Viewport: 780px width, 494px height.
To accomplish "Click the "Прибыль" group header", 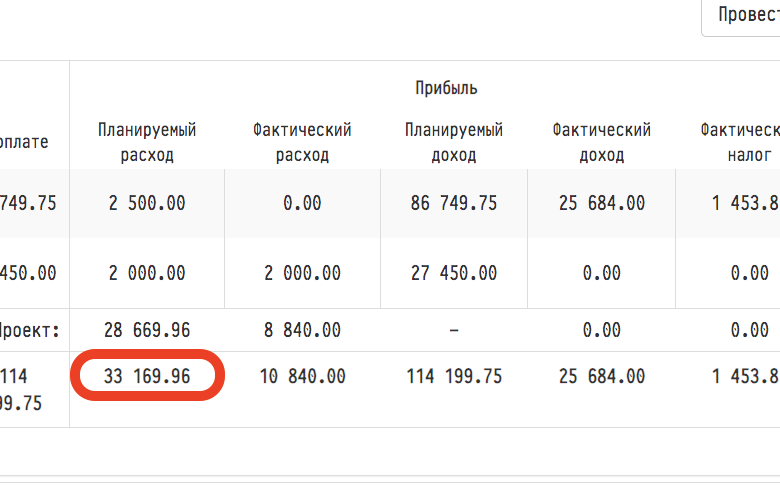I will pos(446,88).
